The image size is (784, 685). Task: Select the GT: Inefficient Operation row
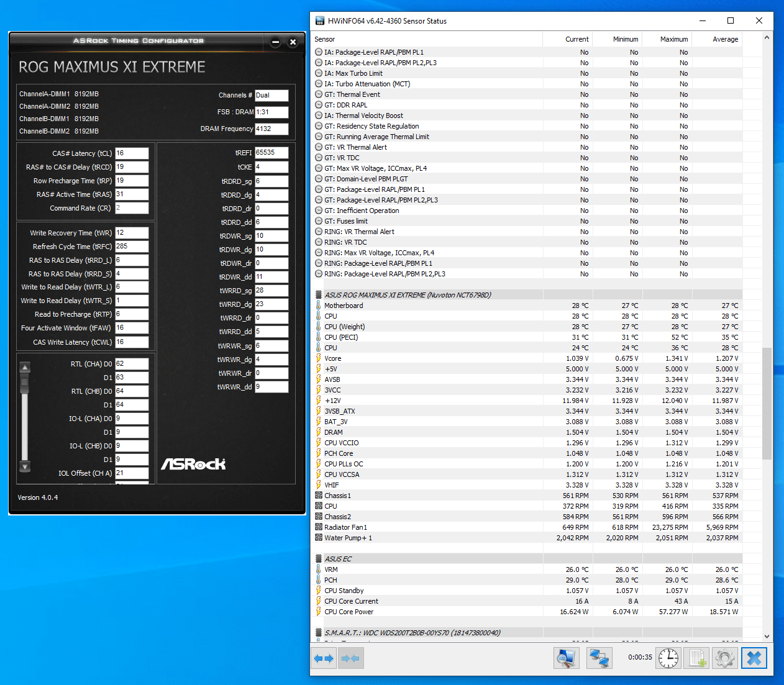(x=528, y=211)
